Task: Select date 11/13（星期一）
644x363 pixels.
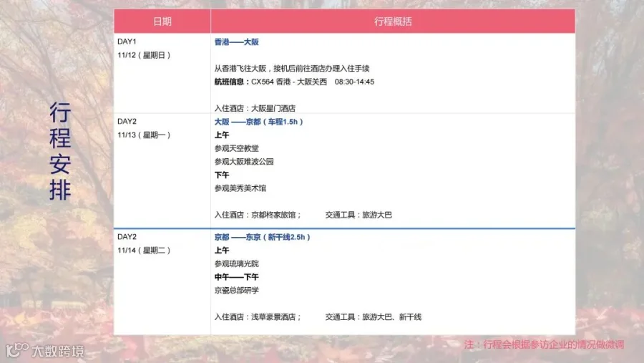Action: (144, 135)
